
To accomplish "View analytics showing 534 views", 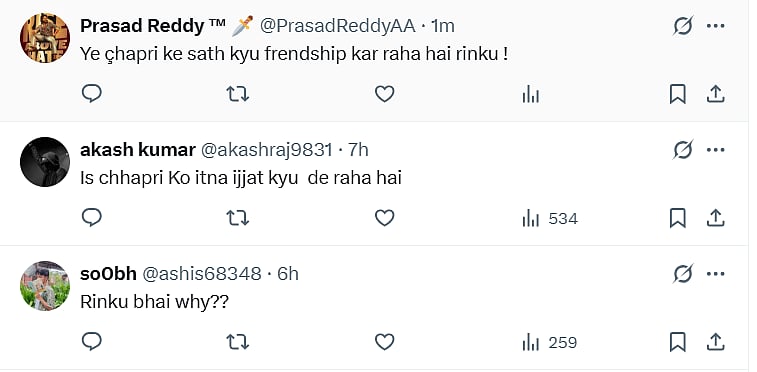I will 549,219.
